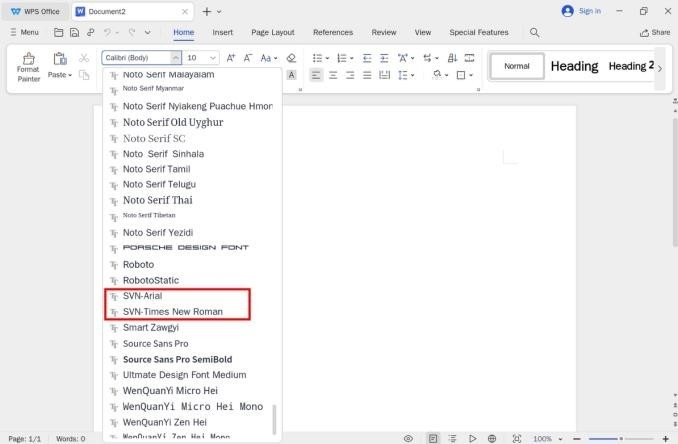Apply the Normal style
Image resolution: width=678 pixels, height=444 pixels.
coord(517,66)
